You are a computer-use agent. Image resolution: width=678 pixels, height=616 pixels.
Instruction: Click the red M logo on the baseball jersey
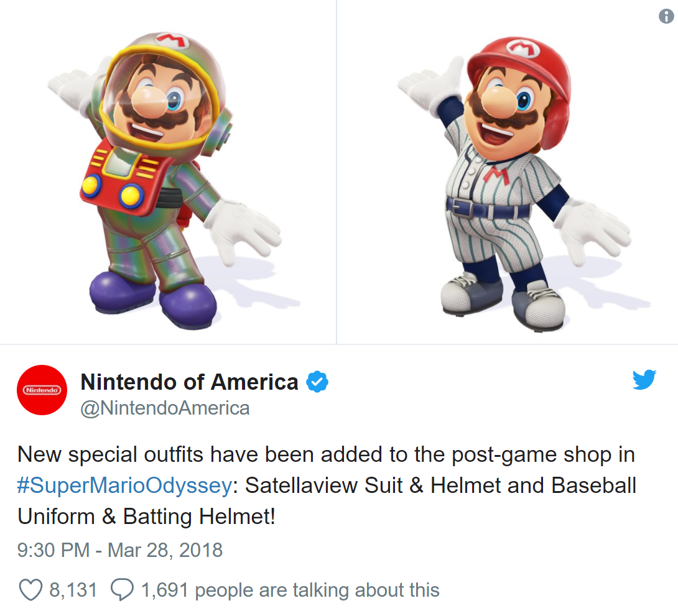point(496,175)
